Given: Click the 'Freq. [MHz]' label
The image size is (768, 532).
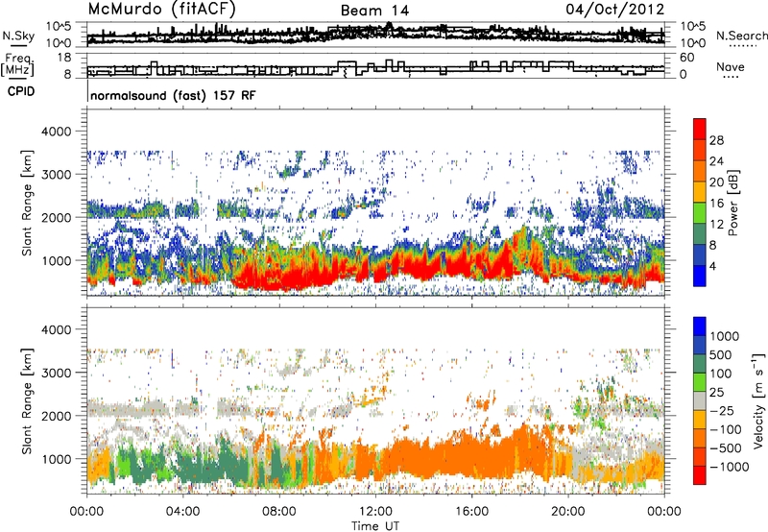Looking at the screenshot, I should coord(18,64).
